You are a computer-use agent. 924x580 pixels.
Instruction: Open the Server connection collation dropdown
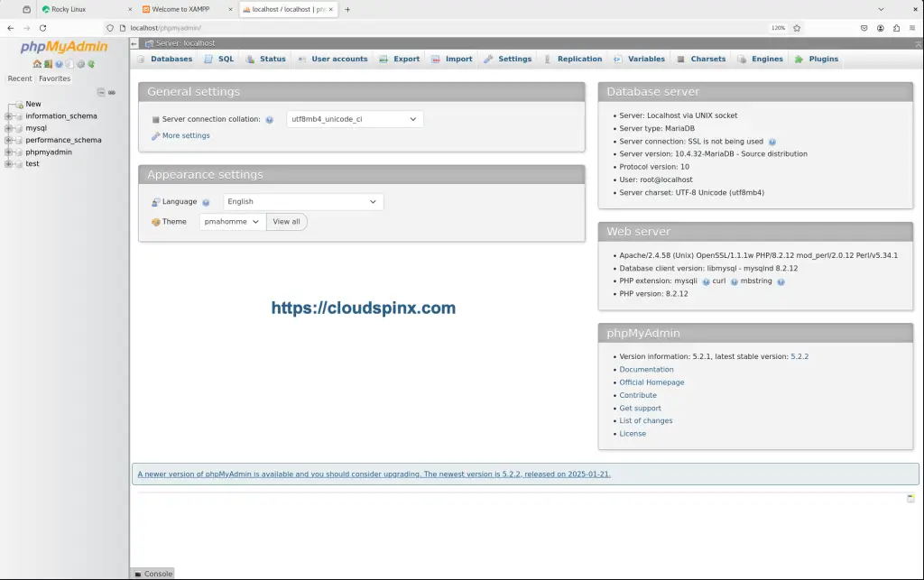354,118
